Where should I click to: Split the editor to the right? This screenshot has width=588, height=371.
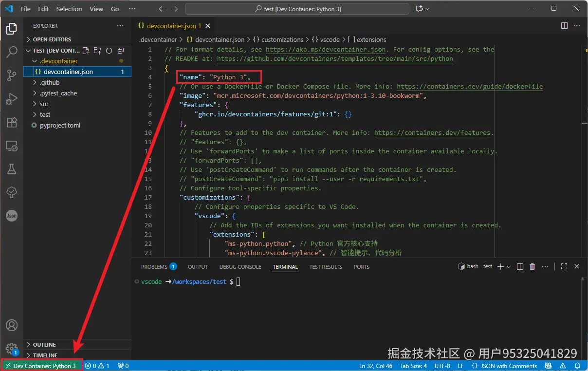pos(564,26)
